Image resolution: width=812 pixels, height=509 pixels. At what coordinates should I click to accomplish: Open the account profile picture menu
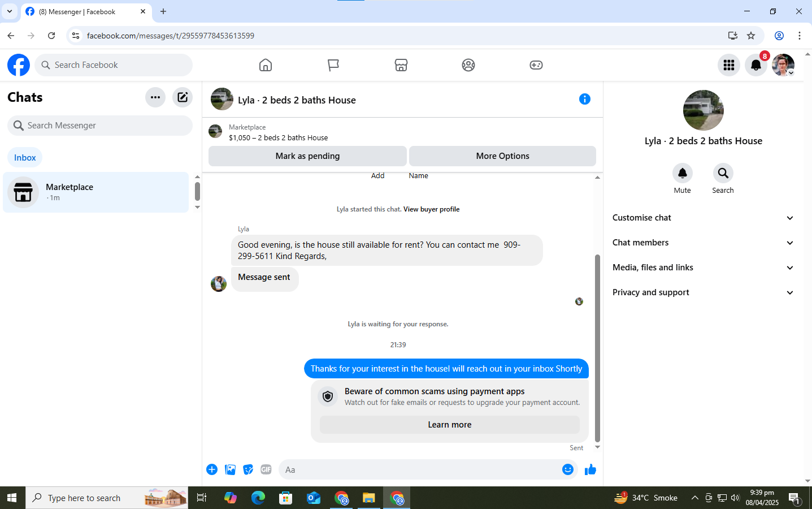coord(783,65)
